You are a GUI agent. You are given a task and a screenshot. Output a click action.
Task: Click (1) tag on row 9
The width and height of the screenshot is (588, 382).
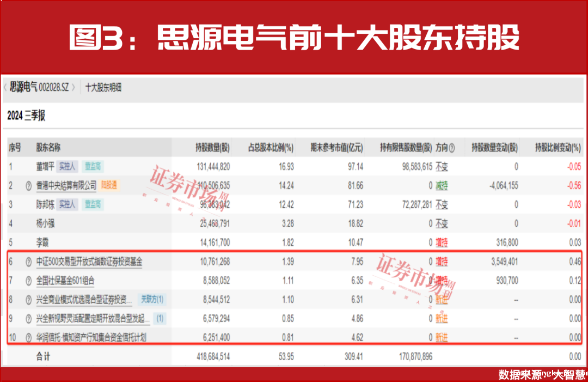pos(160,318)
